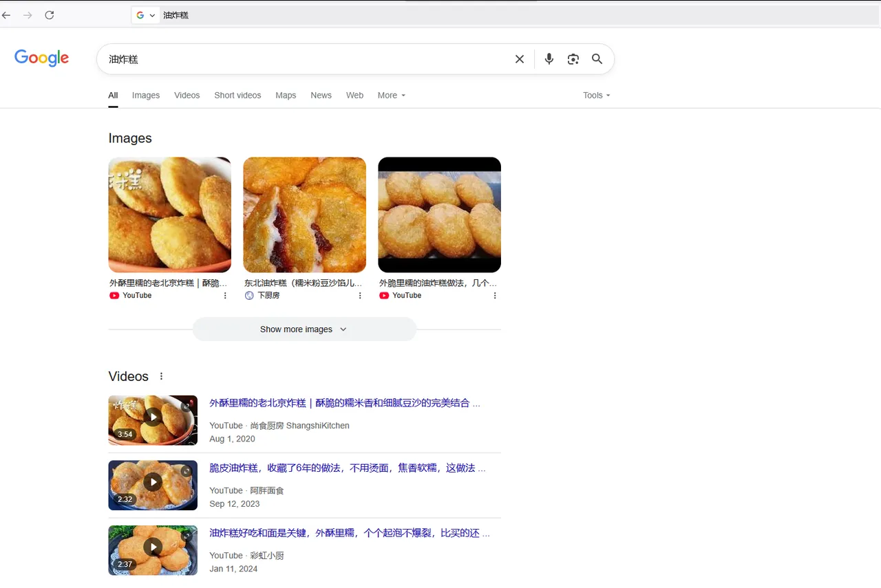
Task: Open the 东北油炸糕 image thumbnail
Action: click(304, 215)
